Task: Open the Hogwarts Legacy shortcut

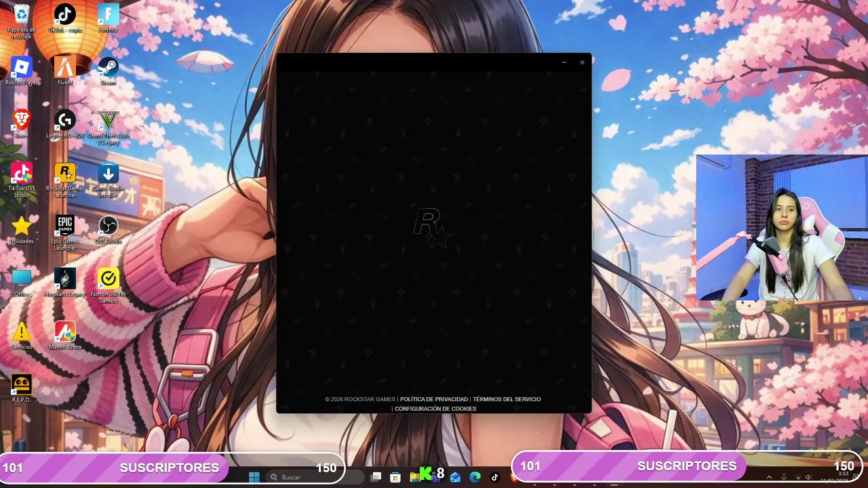Action: coord(64,282)
